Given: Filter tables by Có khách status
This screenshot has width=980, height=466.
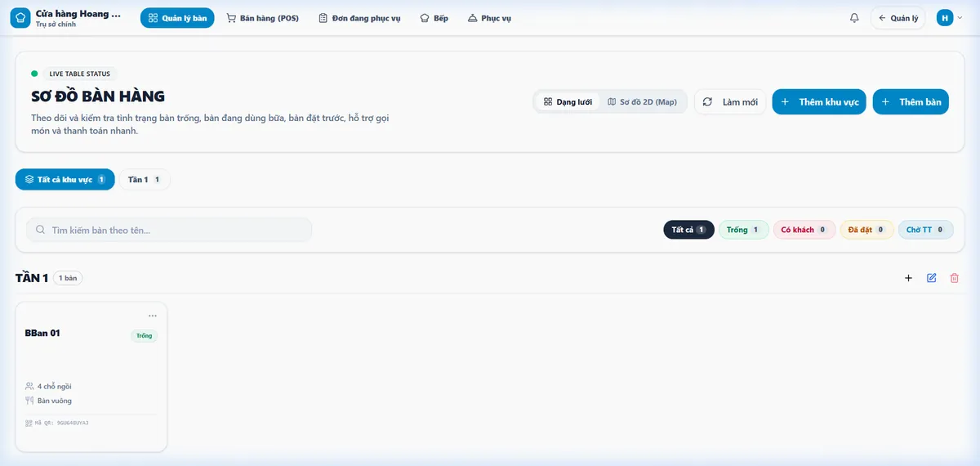Looking at the screenshot, I should pos(804,230).
